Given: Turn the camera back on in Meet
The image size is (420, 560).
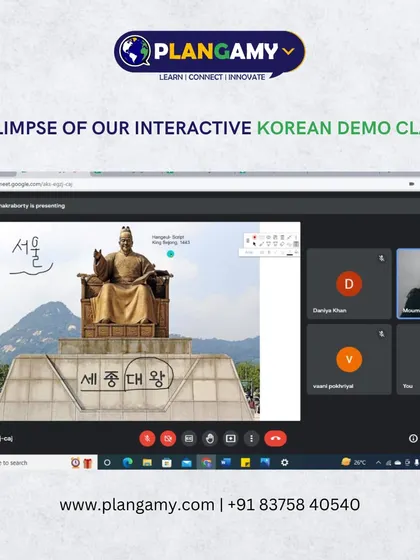Looking at the screenshot, I should point(168,438).
